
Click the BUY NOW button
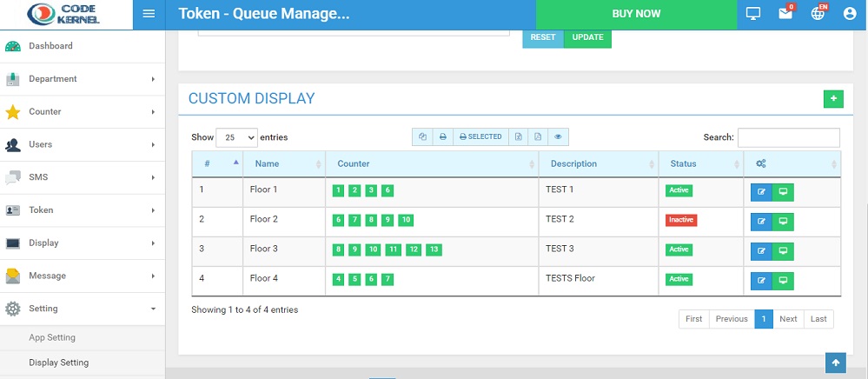[636, 15]
